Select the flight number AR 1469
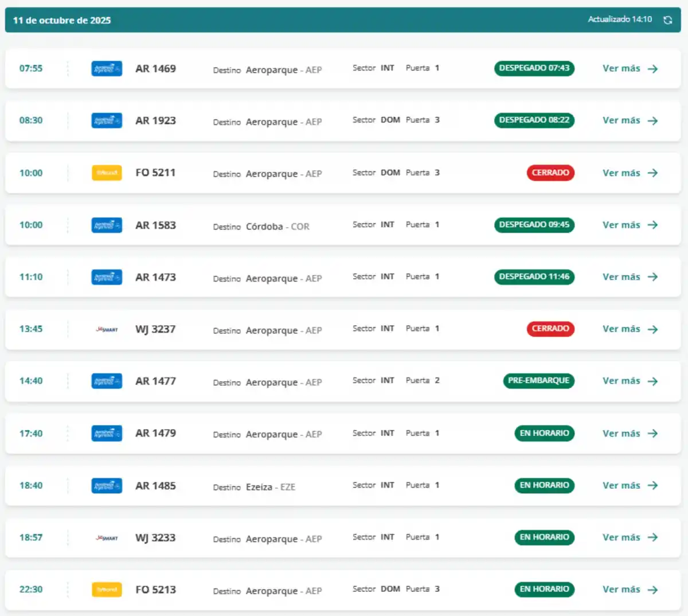Screen dimensions: 688x616 point(155,69)
